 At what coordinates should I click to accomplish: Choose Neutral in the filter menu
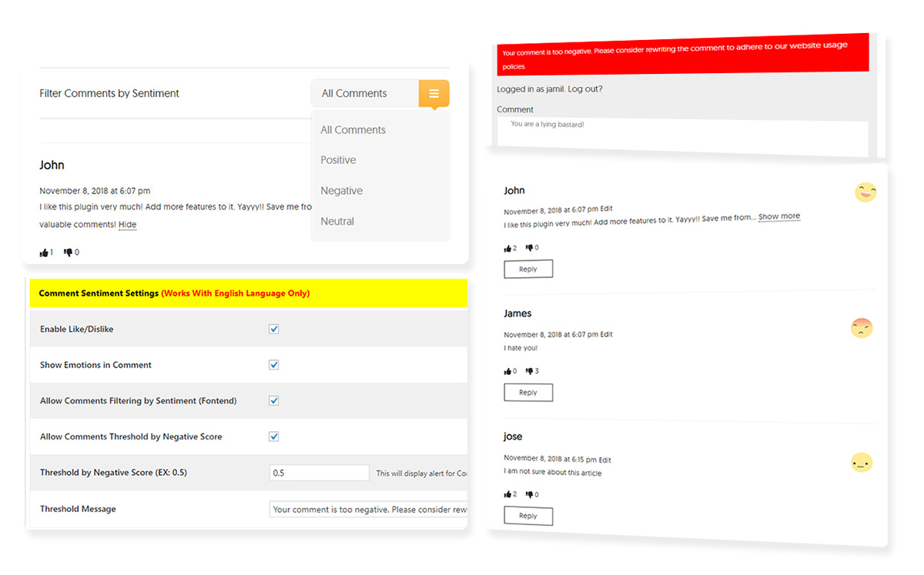(337, 221)
